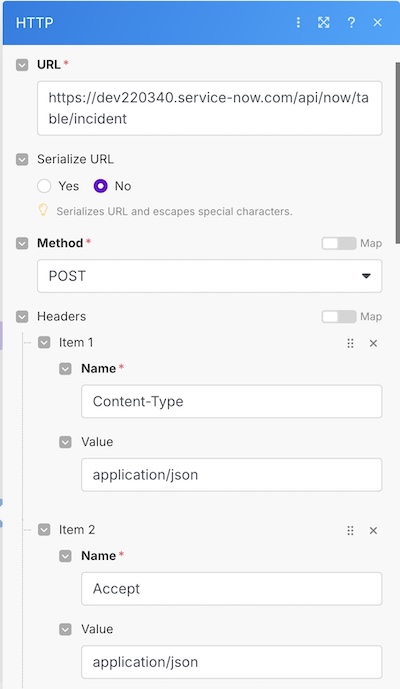This screenshot has width=400, height=689.
Task: Collapse the Method field
Action: coord(22,243)
